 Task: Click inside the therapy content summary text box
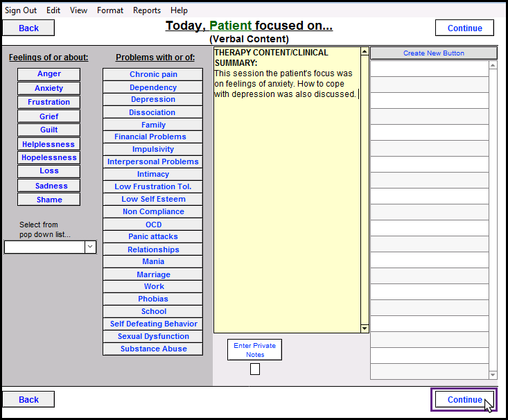coord(286,208)
